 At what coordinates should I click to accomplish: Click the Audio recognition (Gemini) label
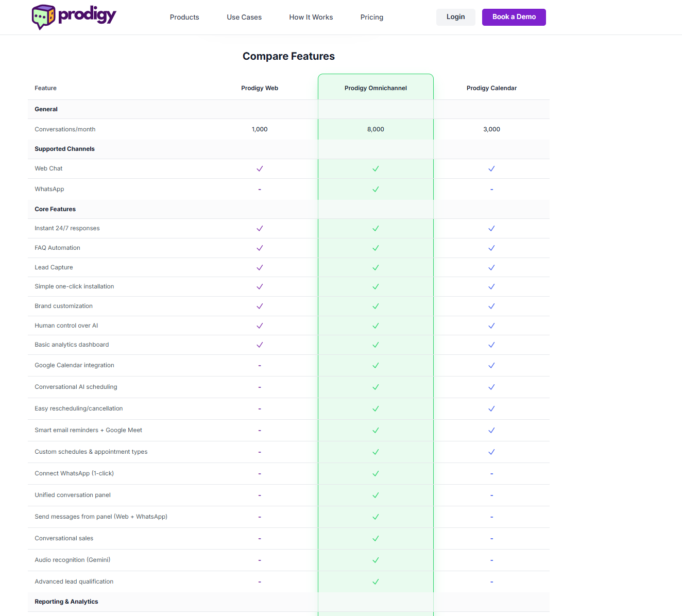click(x=72, y=560)
